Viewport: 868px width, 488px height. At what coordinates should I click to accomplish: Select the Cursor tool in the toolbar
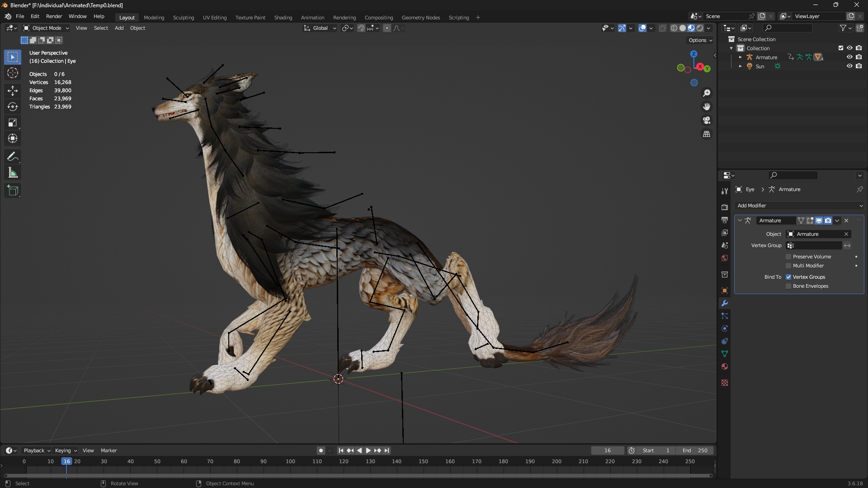tap(13, 73)
